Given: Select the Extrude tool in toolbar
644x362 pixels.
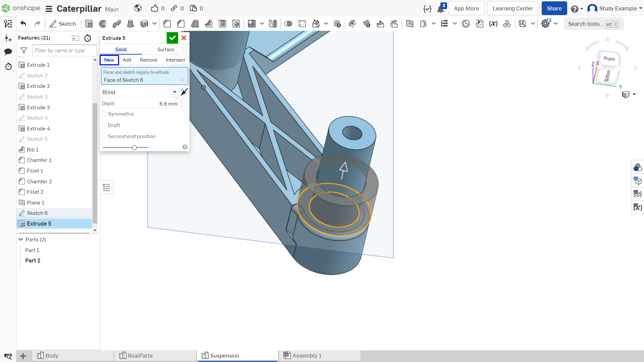Looking at the screenshot, I should (89, 24).
